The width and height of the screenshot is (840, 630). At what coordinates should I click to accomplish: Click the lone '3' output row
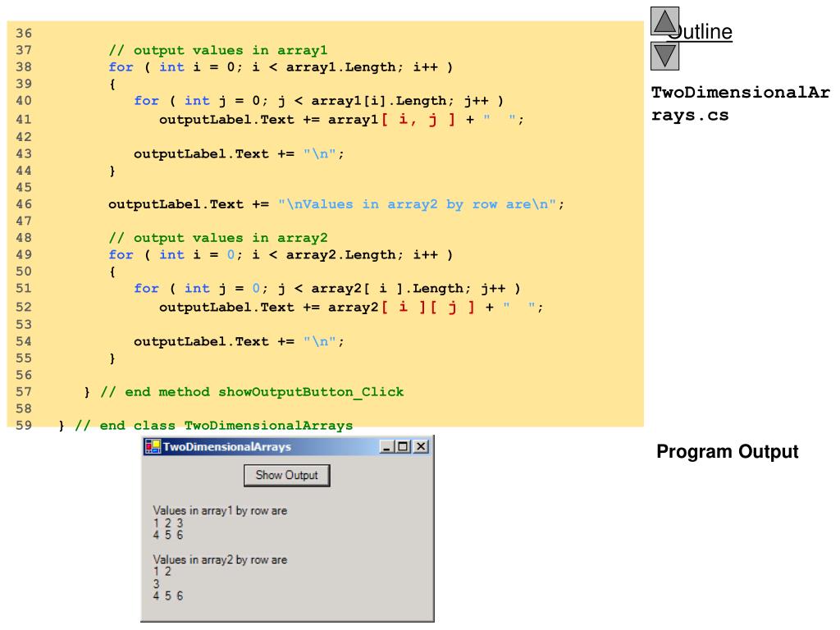(156, 584)
